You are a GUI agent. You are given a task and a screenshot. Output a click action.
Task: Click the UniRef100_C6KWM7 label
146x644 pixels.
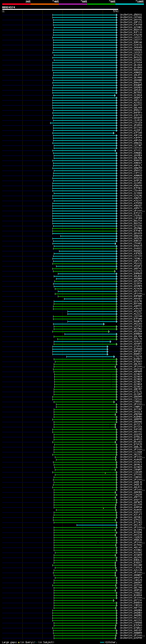click(x=131, y=470)
